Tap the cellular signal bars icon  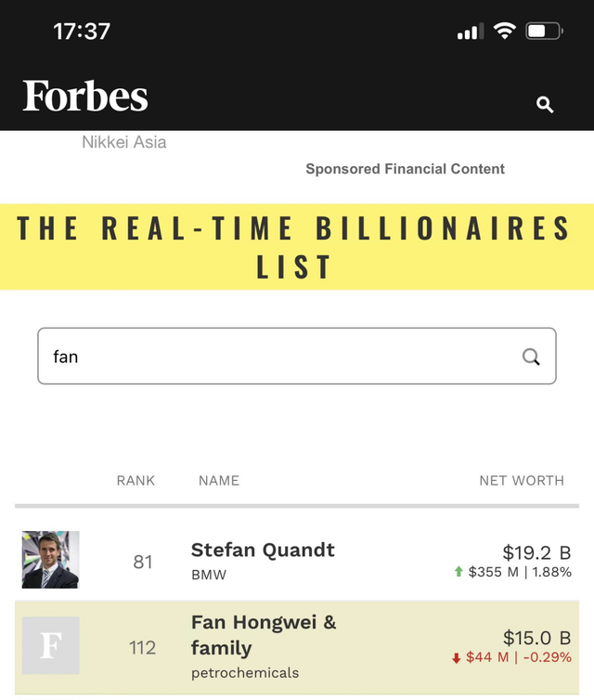[471, 32]
